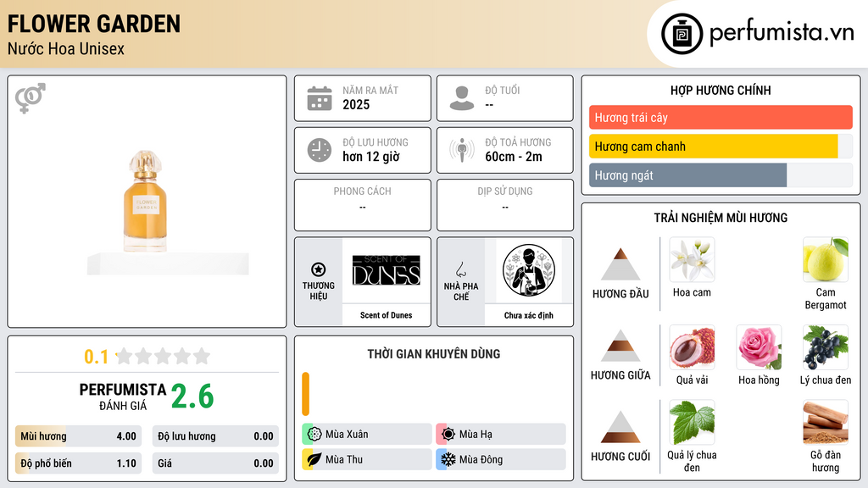Click the Mùa Xuân flower icon
Viewport: 868px width, 488px height.
click(314, 434)
